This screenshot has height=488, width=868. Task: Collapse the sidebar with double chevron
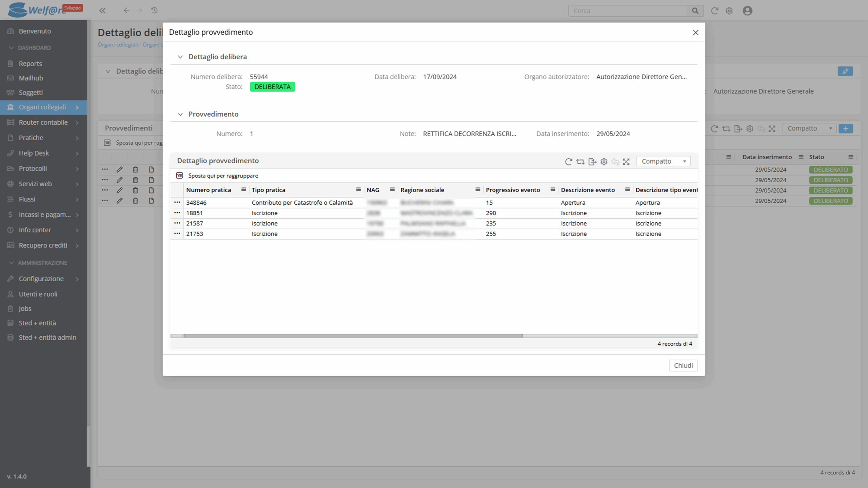[x=102, y=11]
